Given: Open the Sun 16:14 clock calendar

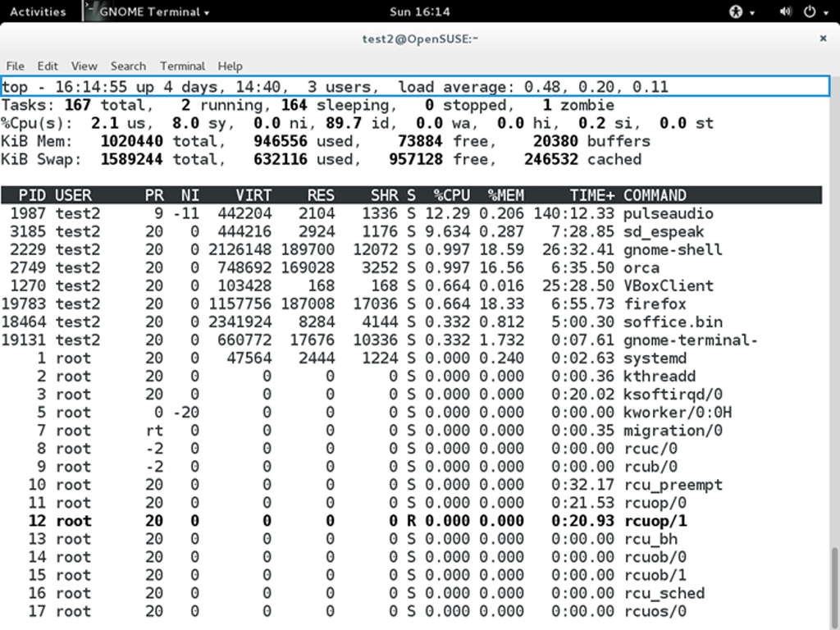Looking at the screenshot, I should [420, 11].
